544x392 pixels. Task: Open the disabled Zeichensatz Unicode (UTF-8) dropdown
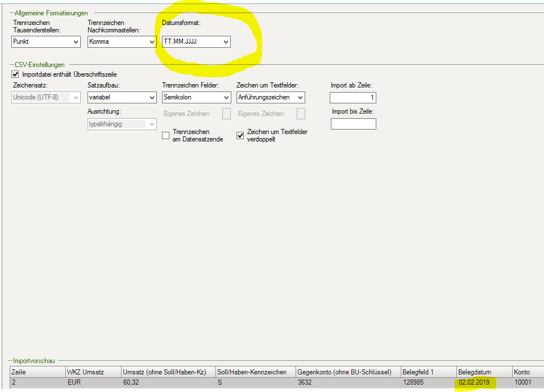tap(46, 97)
